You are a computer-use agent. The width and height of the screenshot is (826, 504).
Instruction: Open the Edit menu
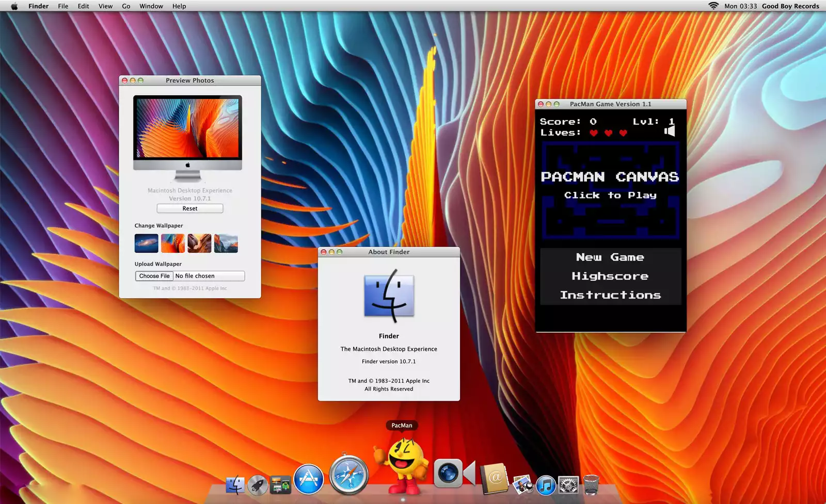coord(83,6)
